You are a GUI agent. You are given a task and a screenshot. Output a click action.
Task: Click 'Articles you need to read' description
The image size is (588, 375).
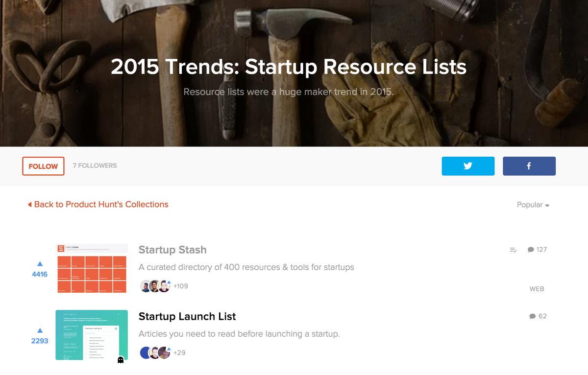tap(239, 334)
